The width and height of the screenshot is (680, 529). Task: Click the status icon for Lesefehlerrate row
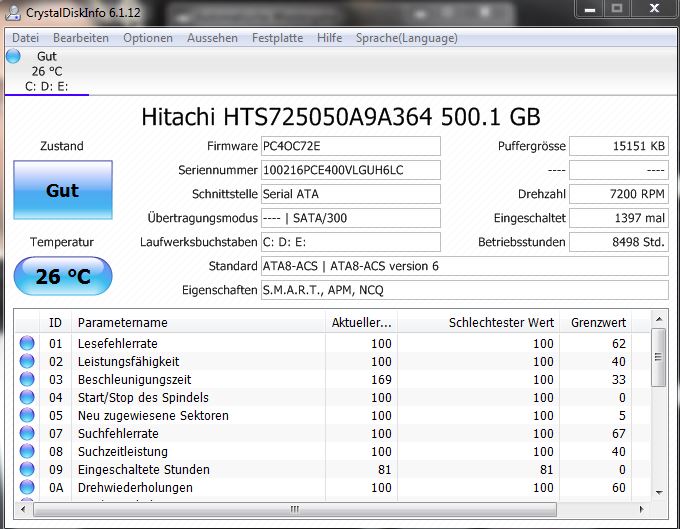(x=27, y=343)
